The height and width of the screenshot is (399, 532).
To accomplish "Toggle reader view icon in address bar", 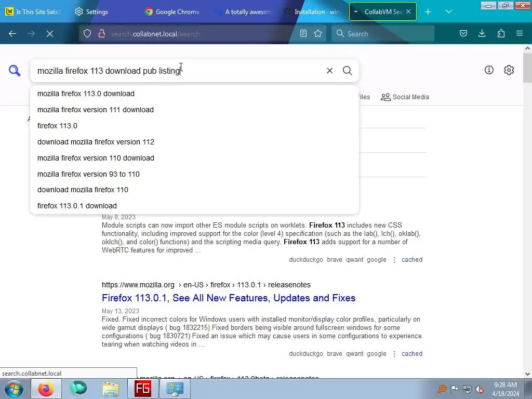I will (x=303, y=33).
